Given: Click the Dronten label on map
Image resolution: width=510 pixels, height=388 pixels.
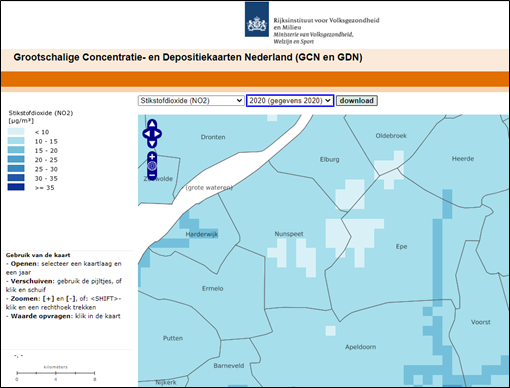Looking at the screenshot, I should click(213, 137).
